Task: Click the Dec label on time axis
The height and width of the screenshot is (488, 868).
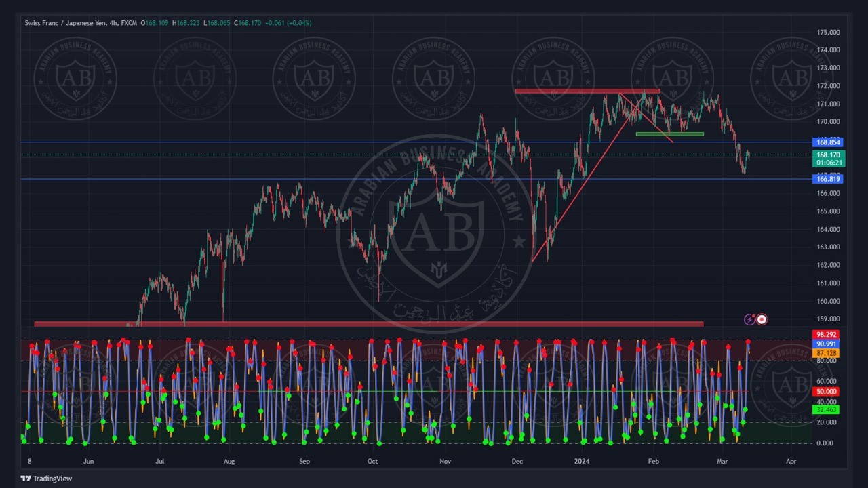Action: coord(517,461)
